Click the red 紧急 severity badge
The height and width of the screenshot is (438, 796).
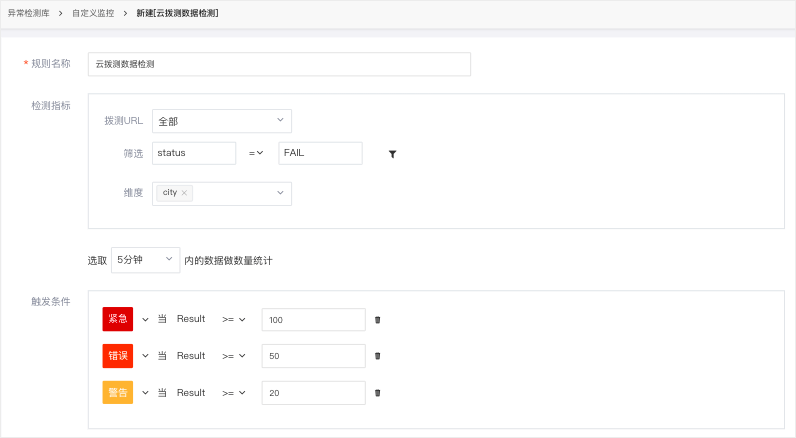click(118, 319)
